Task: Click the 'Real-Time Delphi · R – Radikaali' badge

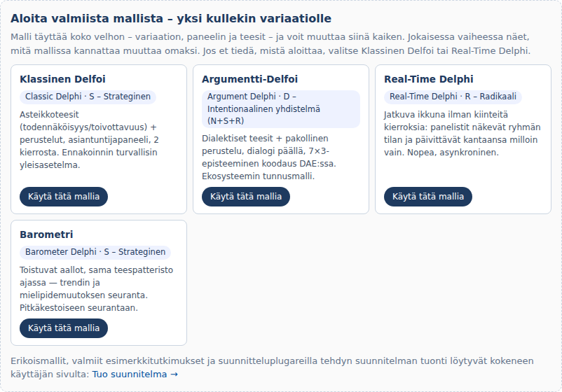Action: tap(453, 97)
